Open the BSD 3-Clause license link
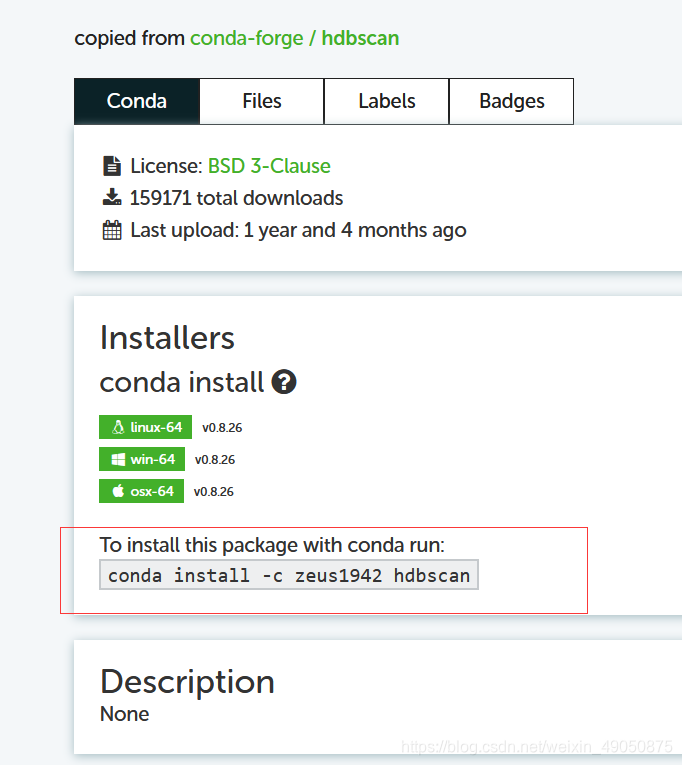 [x=269, y=166]
